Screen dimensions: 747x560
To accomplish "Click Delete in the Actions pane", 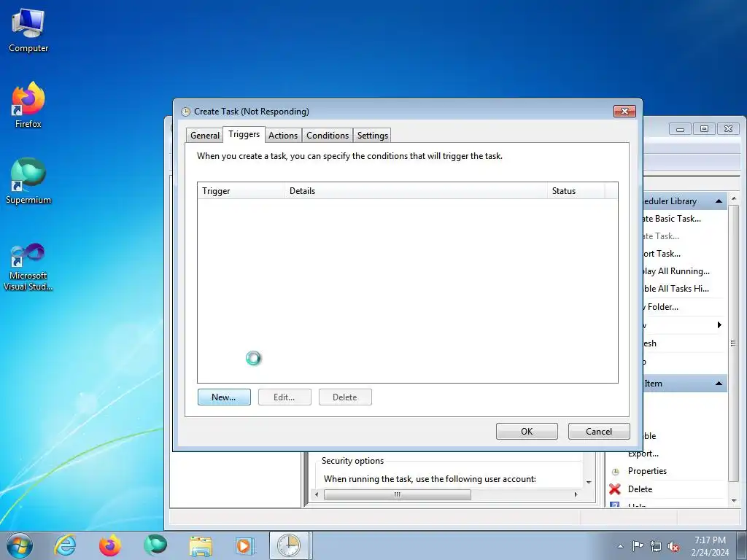I will 640,489.
